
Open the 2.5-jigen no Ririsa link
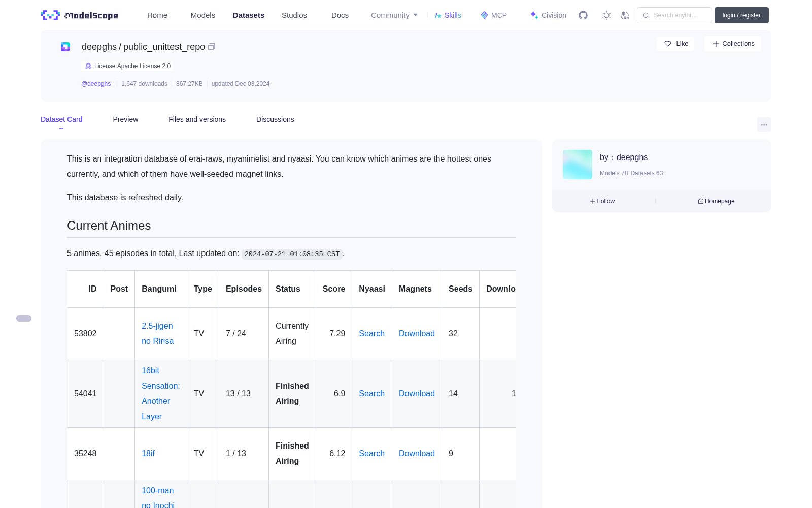(158, 334)
